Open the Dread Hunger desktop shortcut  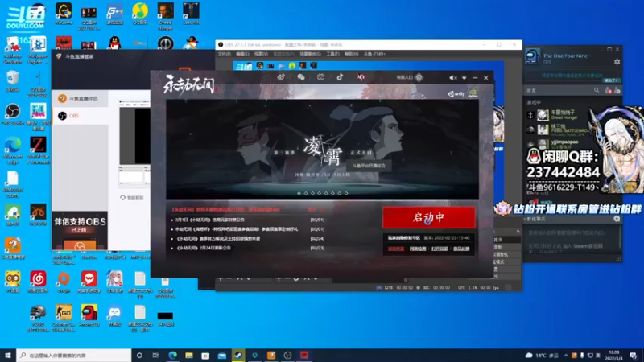click(165, 15)
